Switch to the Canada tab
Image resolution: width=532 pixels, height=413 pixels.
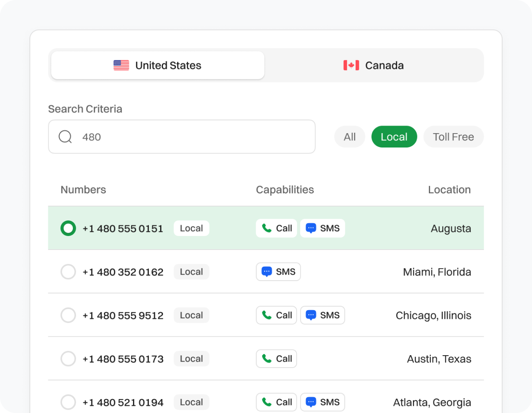point(374,65)
